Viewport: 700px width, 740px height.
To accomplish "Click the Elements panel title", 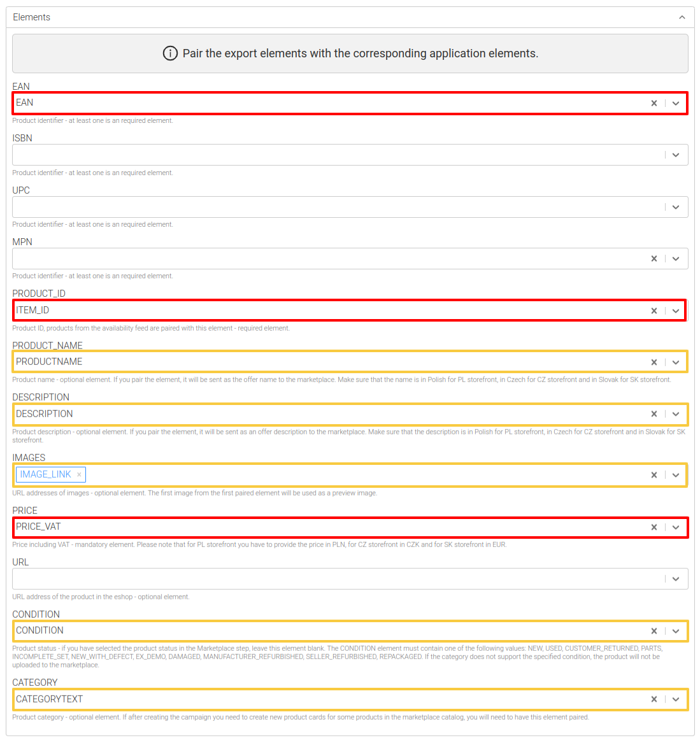I will click(32, 17).
